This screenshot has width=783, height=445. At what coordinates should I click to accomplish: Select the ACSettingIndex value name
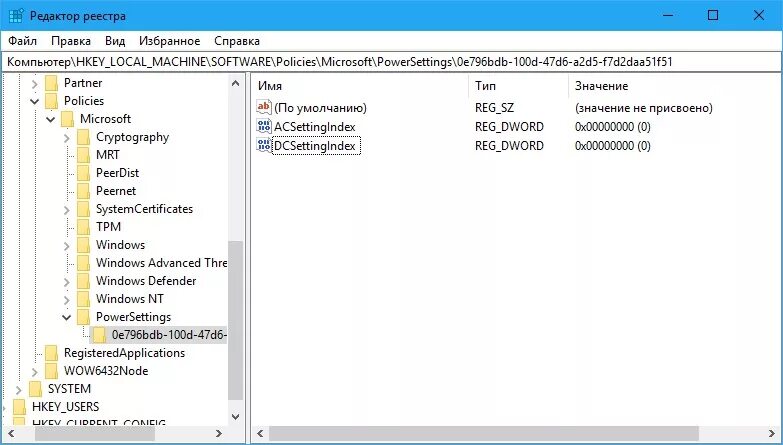[x=315, y=126]
